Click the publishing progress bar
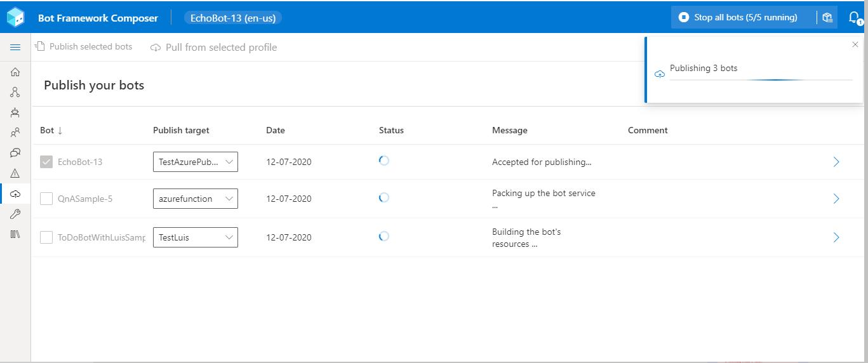The image size is (868, 363). pos(761,80)
